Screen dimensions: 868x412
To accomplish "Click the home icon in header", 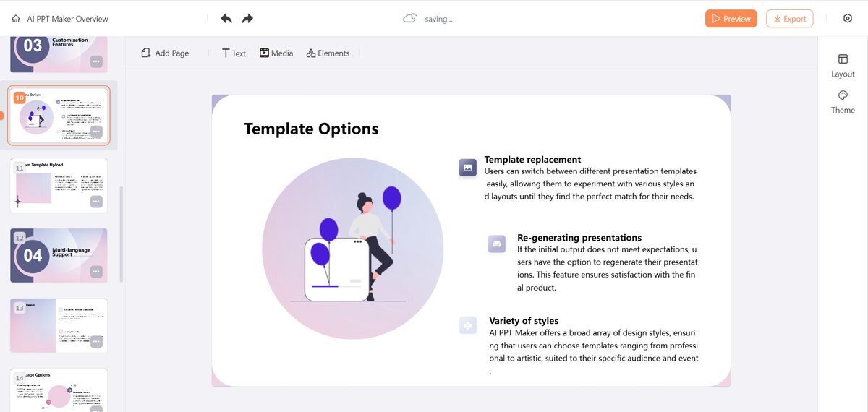I will pos(15,19).
